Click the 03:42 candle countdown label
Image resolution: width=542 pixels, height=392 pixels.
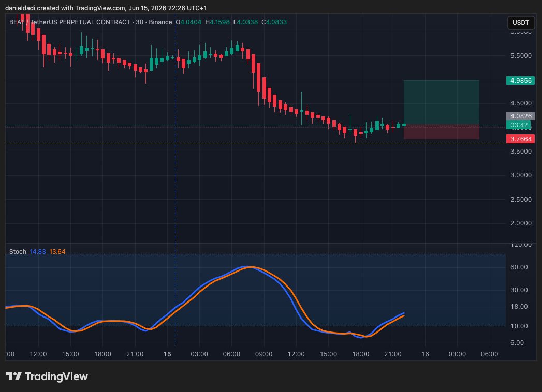click(519, 125)
